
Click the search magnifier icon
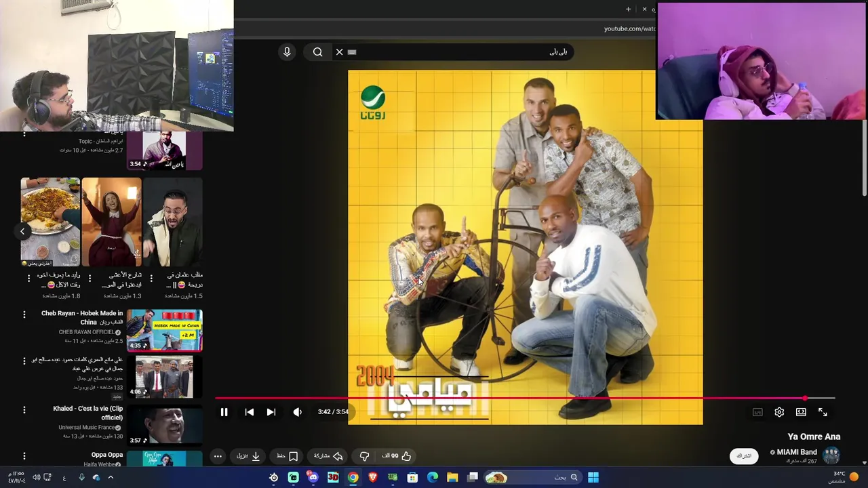click(317, 52)
